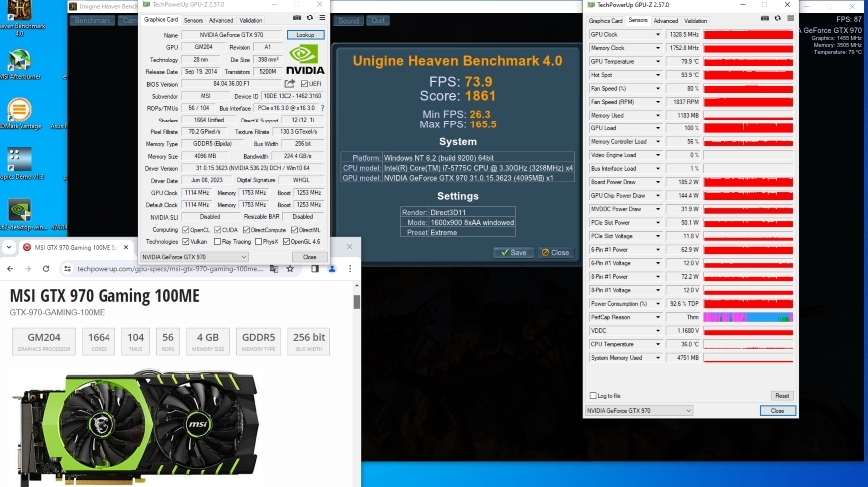Click Sound in Heaven toolbar

(348, 21)
